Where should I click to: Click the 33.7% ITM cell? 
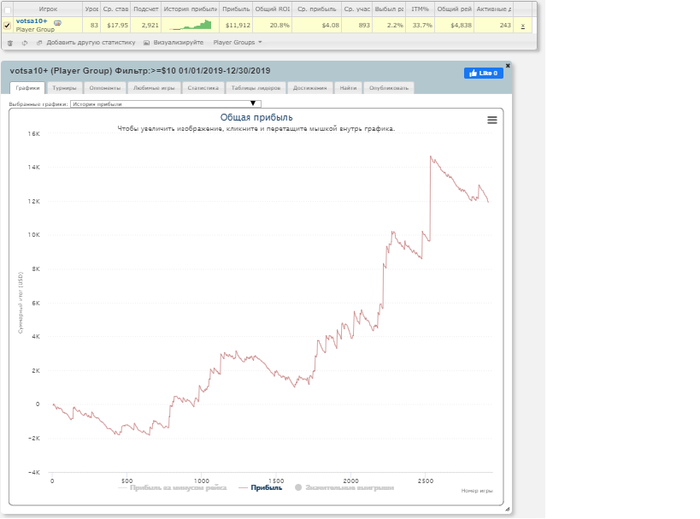coord(422,25)
